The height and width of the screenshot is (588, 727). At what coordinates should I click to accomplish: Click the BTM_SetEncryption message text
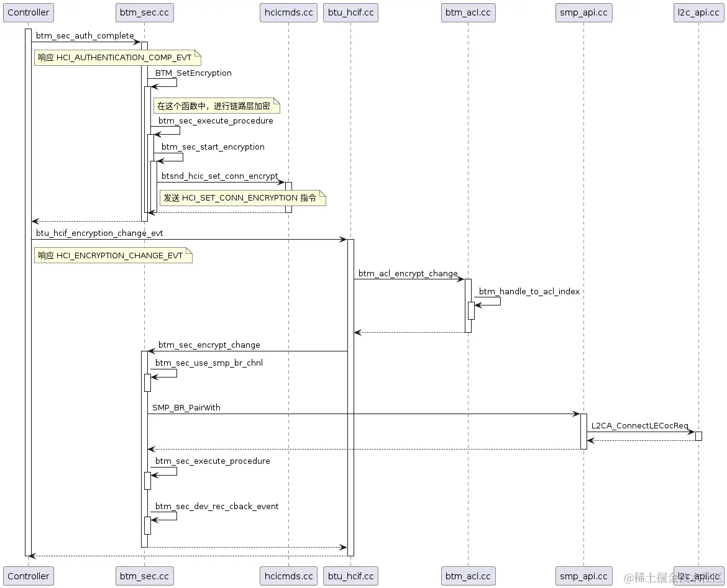[193, 73]
